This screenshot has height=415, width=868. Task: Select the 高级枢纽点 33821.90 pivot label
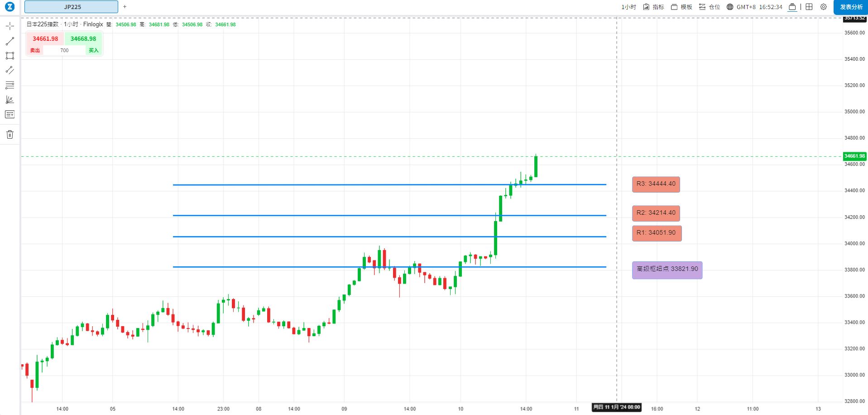667,270
